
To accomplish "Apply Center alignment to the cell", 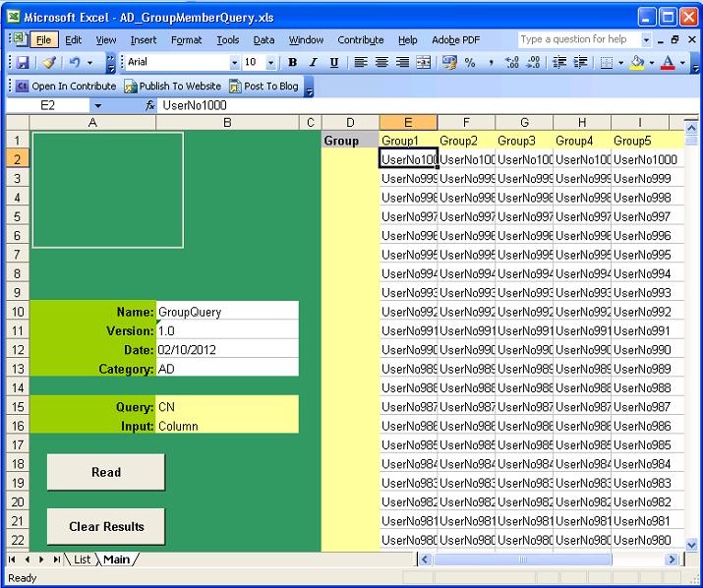I will coord(381,62).
